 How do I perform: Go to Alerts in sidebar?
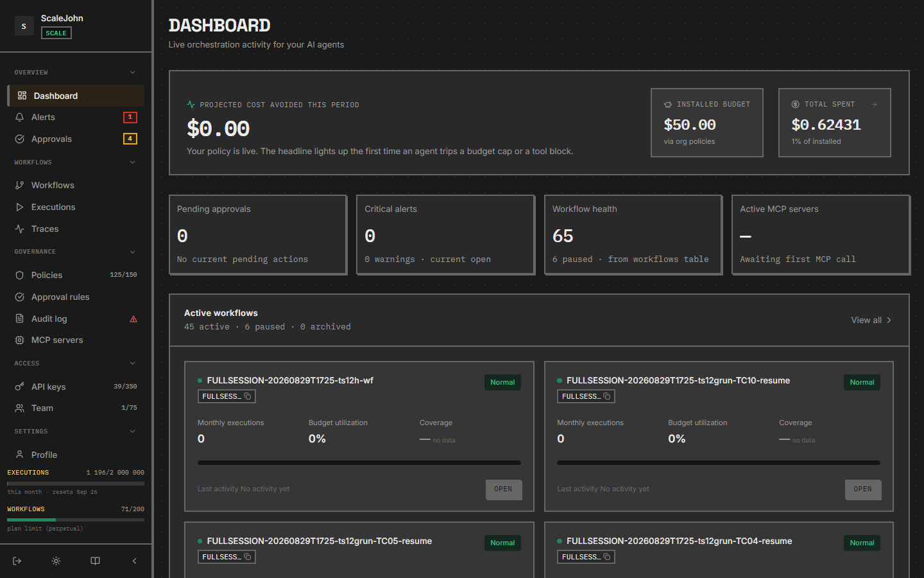76,117
